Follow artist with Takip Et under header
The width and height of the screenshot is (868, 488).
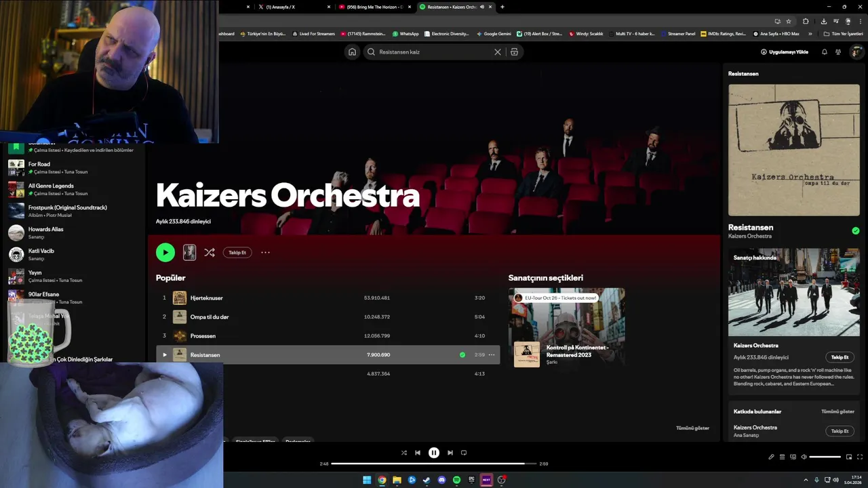237,252
